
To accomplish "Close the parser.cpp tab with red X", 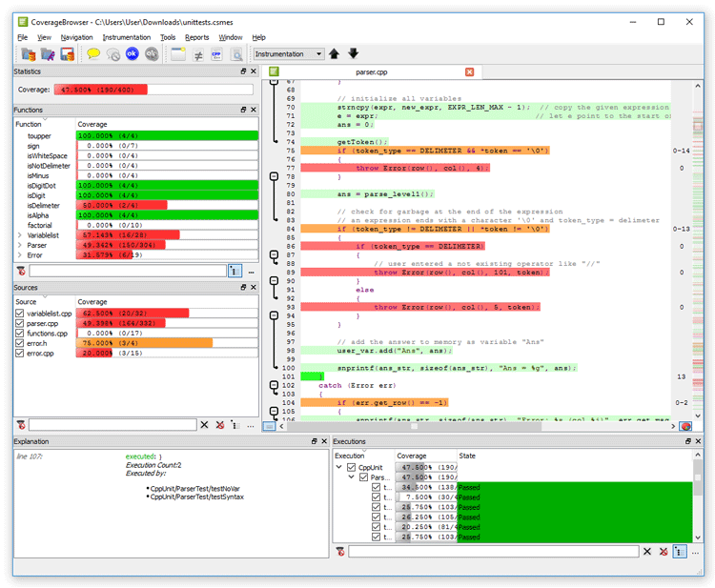I will [x=469, y=71].
